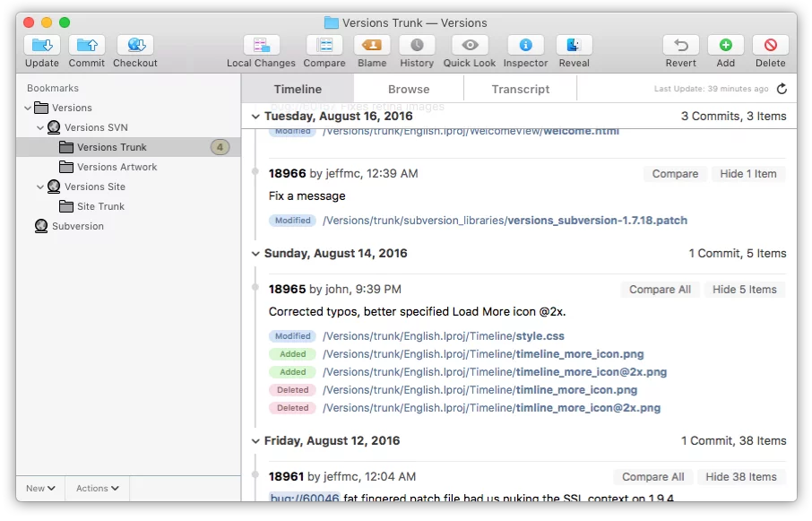
Task: Collapse the Tuesday, August 16 commit group
Action: (256, 116)
